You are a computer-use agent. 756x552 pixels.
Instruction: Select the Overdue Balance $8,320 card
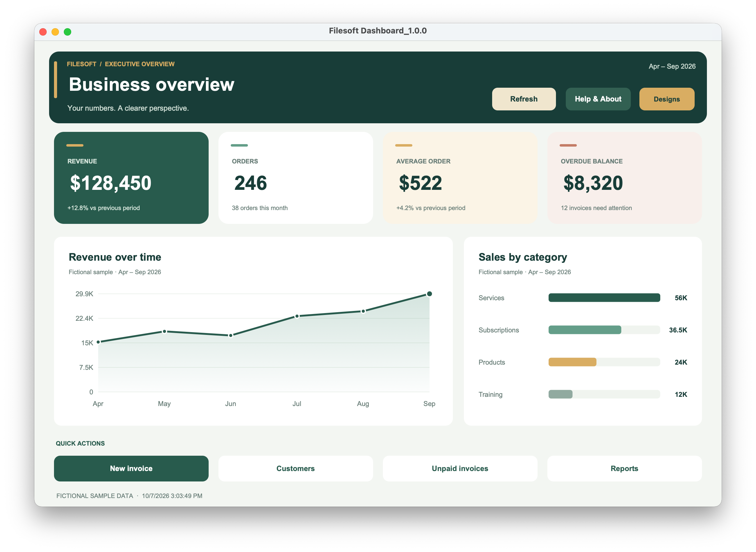(x=624, y=178)
